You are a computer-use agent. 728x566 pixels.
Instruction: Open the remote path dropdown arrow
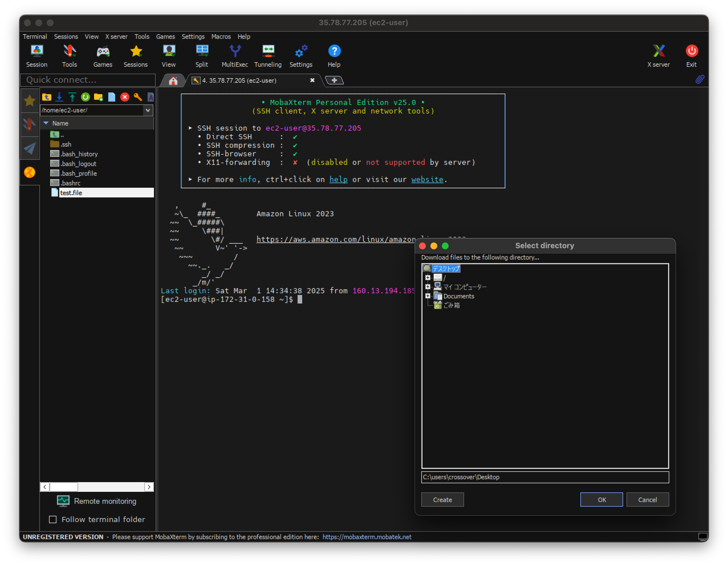148,110
